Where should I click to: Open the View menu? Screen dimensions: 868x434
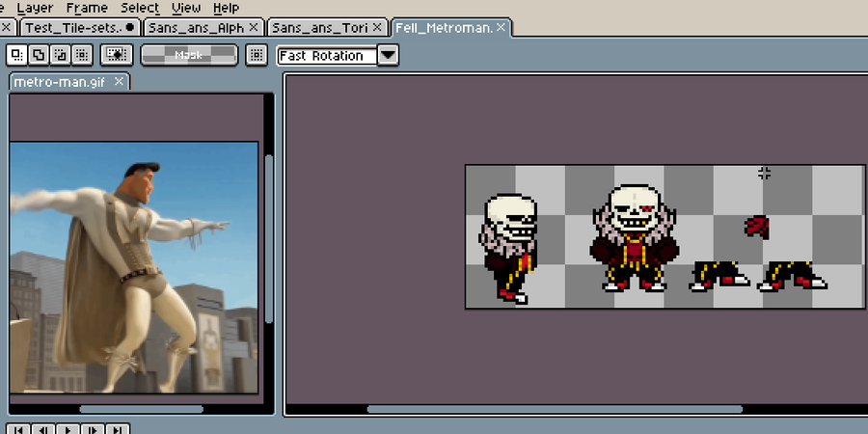186,8
